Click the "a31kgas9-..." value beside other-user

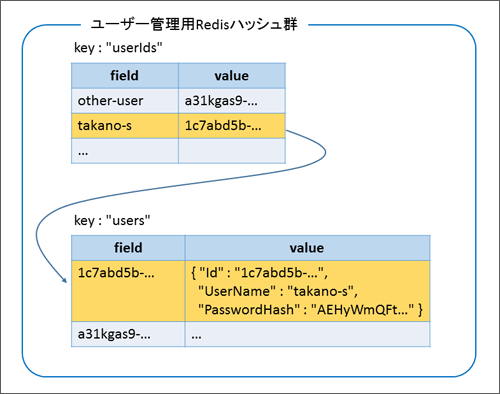coord(232,101)
